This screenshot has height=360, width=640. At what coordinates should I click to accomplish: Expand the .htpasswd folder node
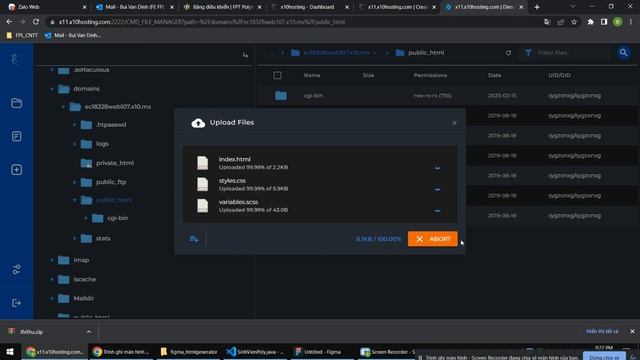[x=75, y=124]
